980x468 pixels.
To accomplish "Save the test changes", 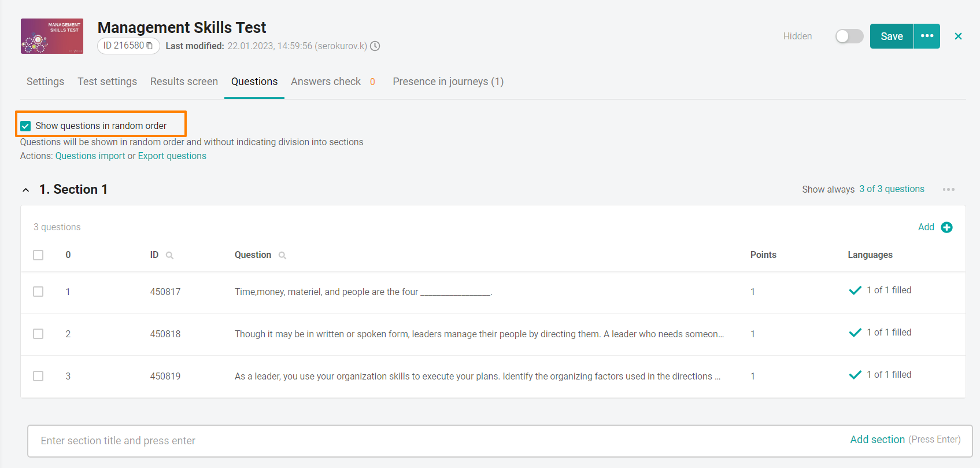I will tap(892, 36).
